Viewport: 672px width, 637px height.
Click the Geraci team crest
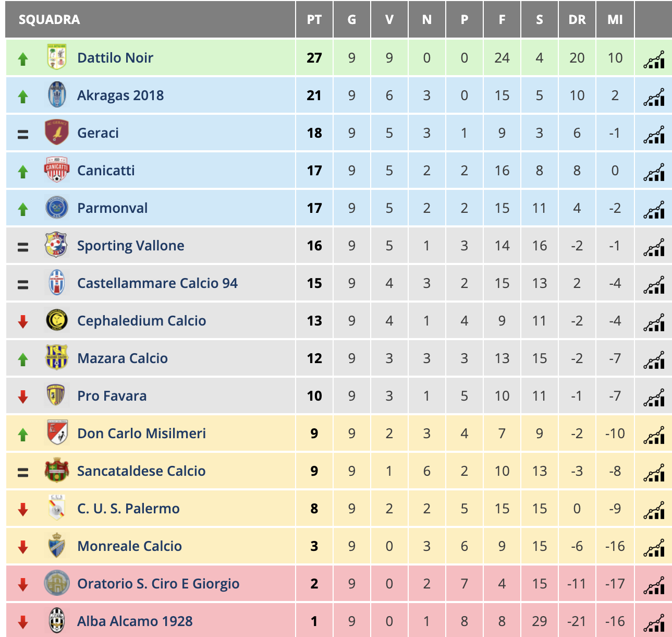pos(56,133)
